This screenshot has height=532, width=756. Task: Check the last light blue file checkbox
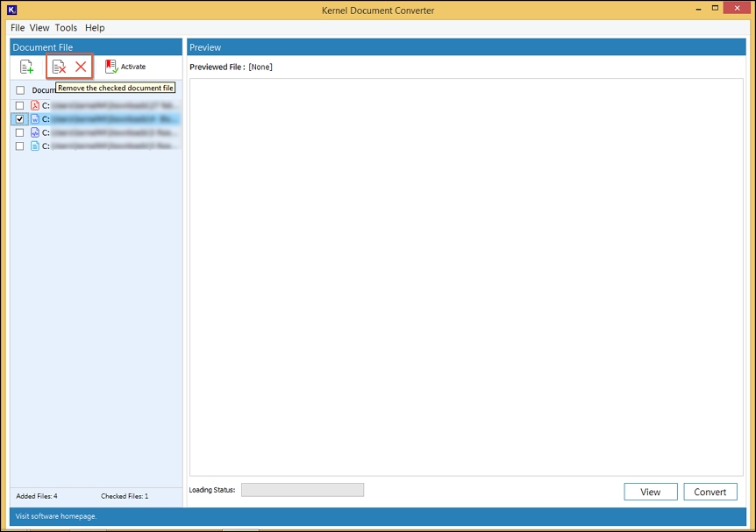[20, 145]
